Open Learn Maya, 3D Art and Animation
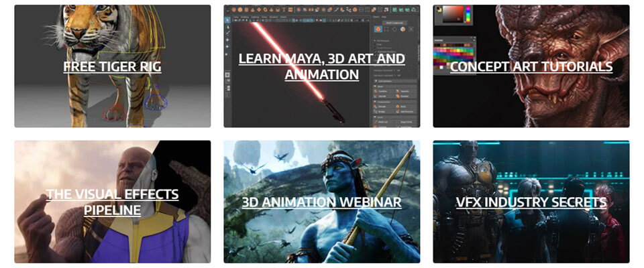 [321, 66]
